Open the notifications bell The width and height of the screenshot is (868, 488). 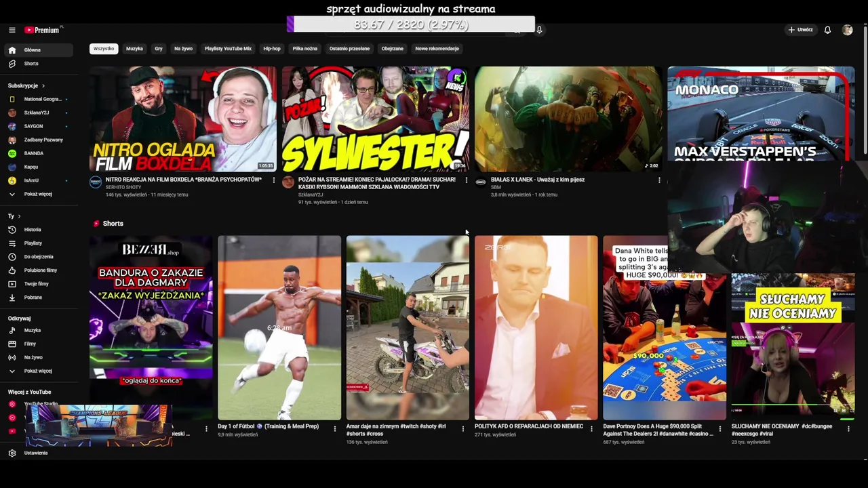(x=827, y=30)
